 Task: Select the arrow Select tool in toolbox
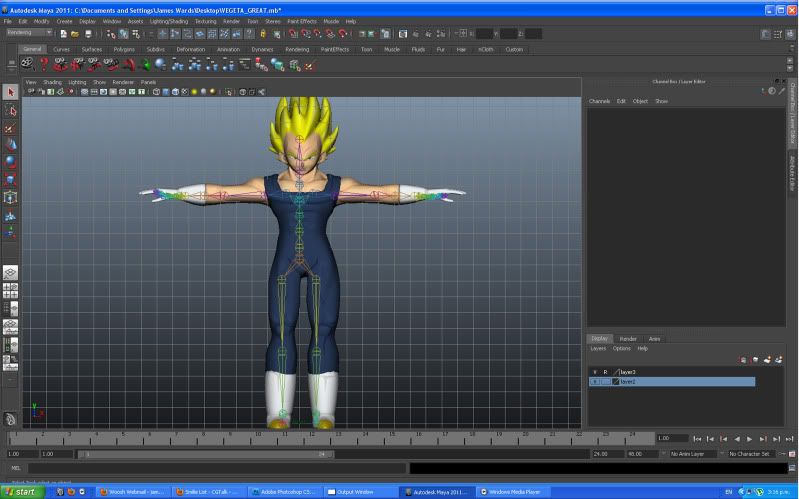click(10, 93)
